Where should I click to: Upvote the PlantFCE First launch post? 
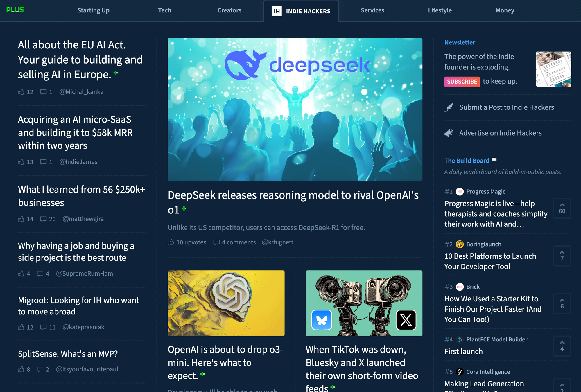point(562,346)
